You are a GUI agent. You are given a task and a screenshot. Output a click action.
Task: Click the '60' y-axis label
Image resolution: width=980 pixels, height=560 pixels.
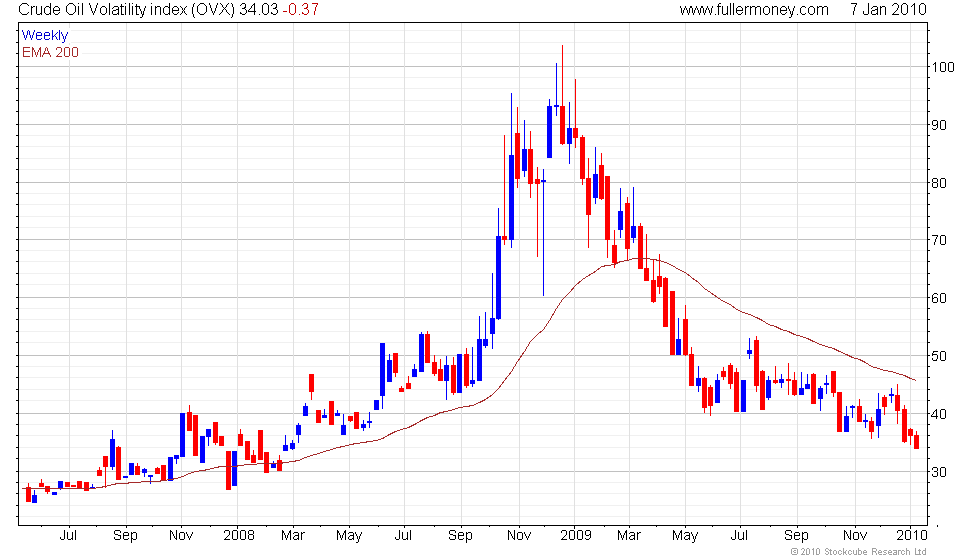939,298
